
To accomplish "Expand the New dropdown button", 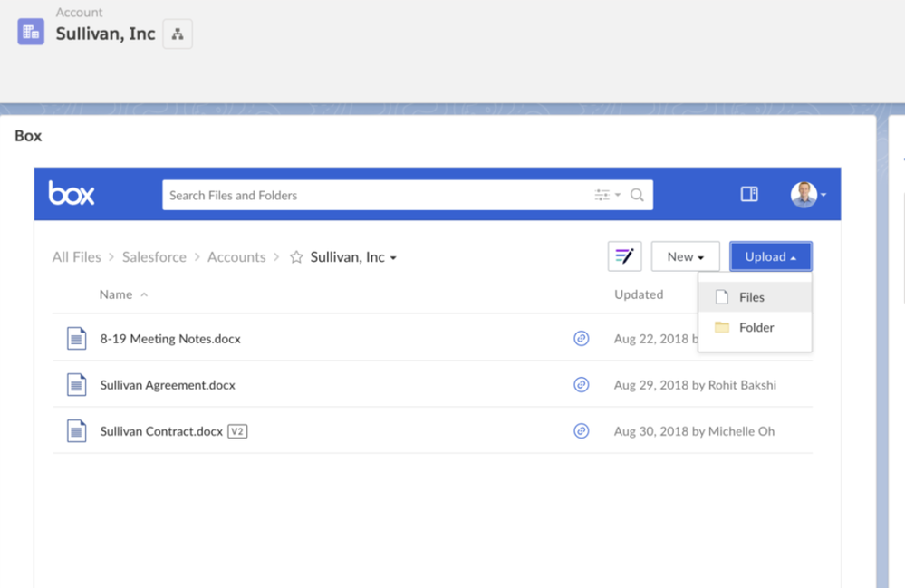I will (685, 256).
